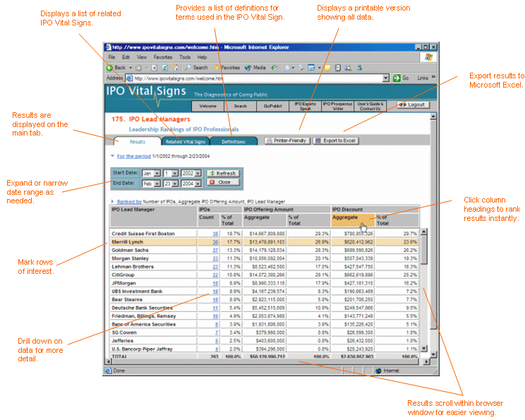This screenshot has width=525, height=420.
Task: Click the IE Back button
Action: click(x=116, y=68)
